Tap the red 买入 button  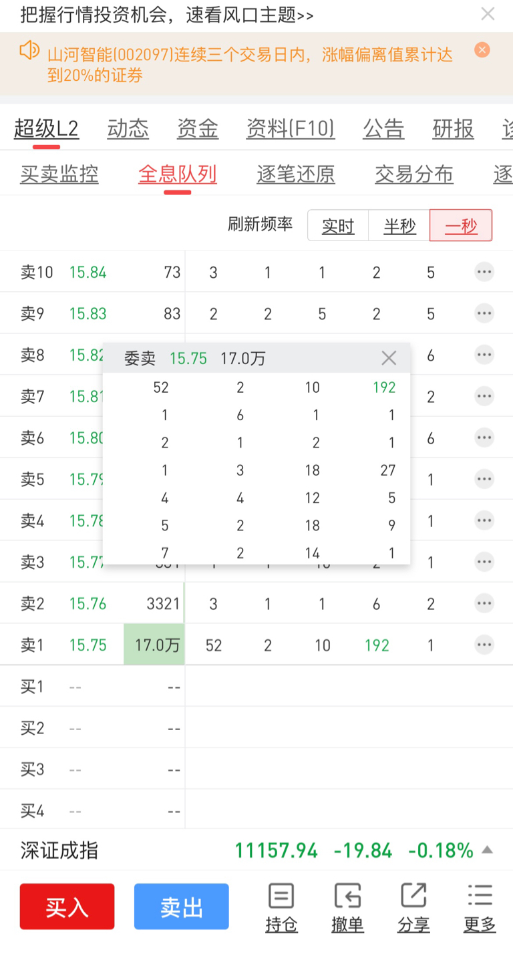coord(67,907)
